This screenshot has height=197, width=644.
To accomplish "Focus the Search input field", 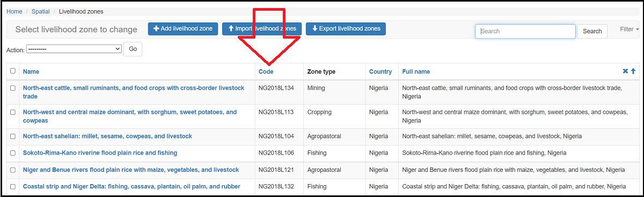I will [525, 31].
